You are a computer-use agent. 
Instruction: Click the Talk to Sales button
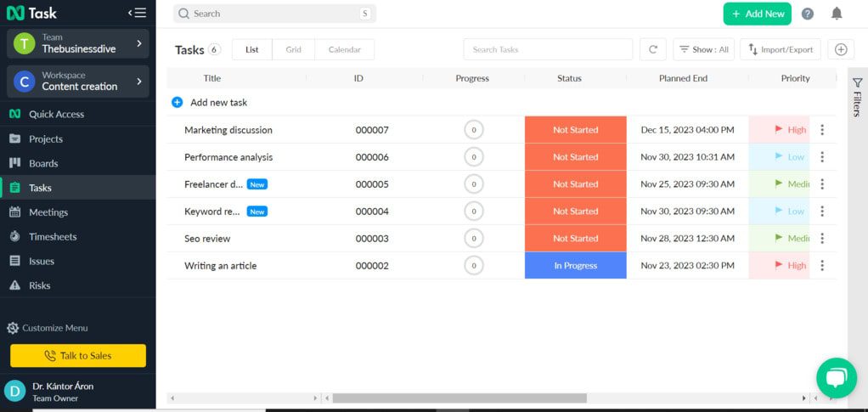[78, 356]
